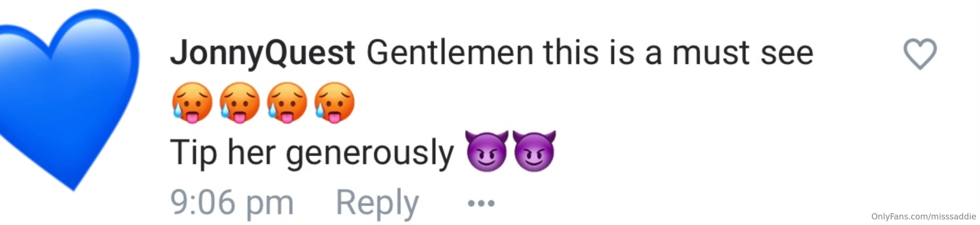Click the word "generously" in the comment

(370, 154)
